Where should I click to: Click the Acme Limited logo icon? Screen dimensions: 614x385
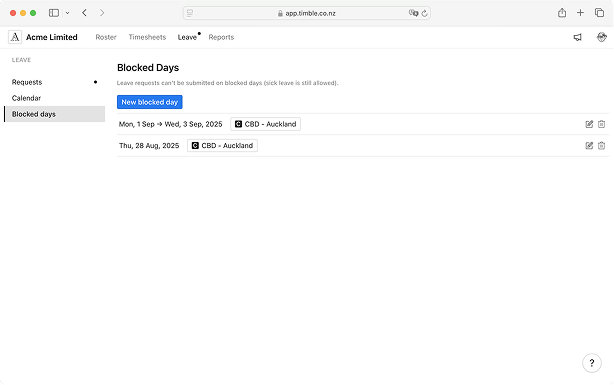click(x=15, y=37)
